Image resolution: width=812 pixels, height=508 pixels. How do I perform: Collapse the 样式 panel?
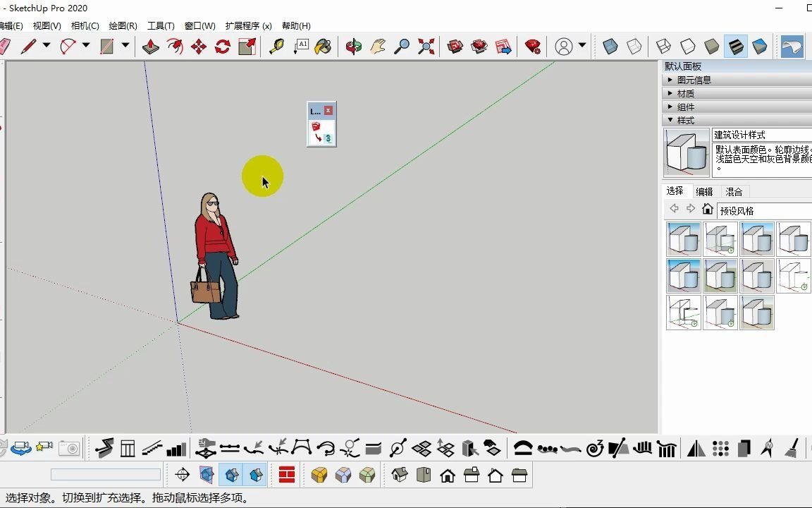tap(737, 120)
